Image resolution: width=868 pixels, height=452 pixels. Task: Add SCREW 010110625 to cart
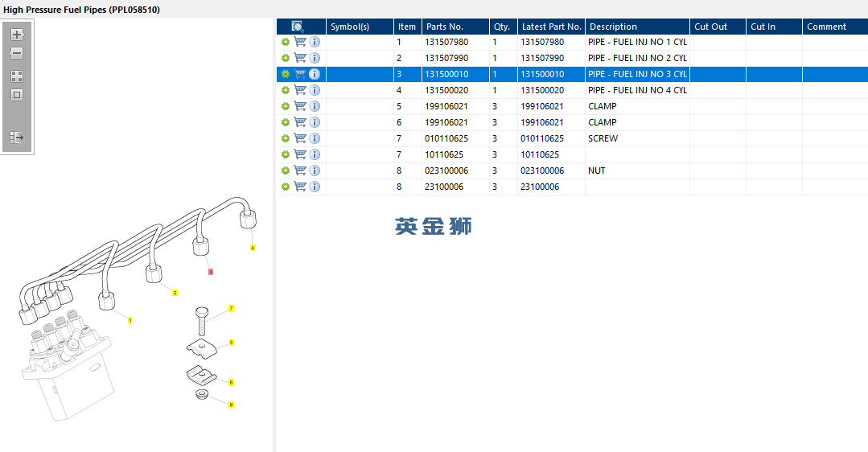(x=300, y=138)
